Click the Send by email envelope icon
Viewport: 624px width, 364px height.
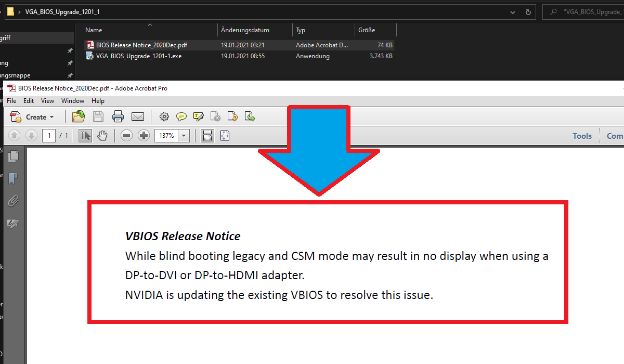138,116
